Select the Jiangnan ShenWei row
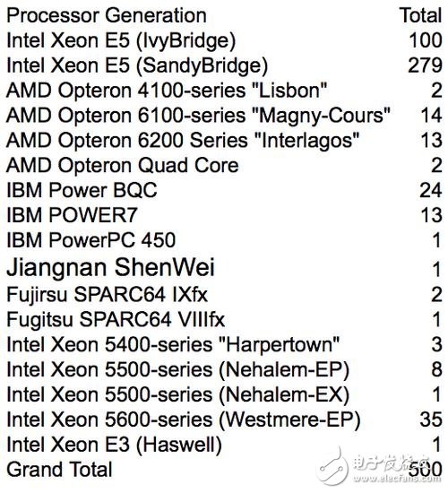 coord(224,267)
